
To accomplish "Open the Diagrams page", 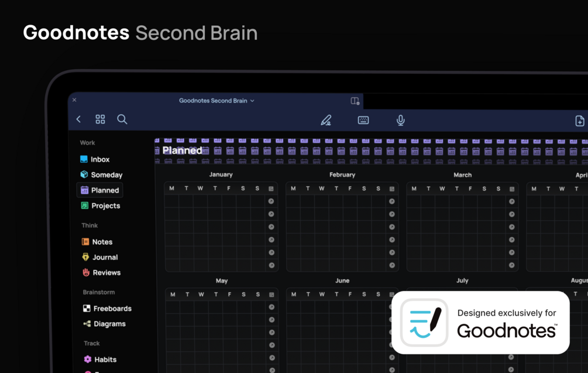I will tap(105, 324).
